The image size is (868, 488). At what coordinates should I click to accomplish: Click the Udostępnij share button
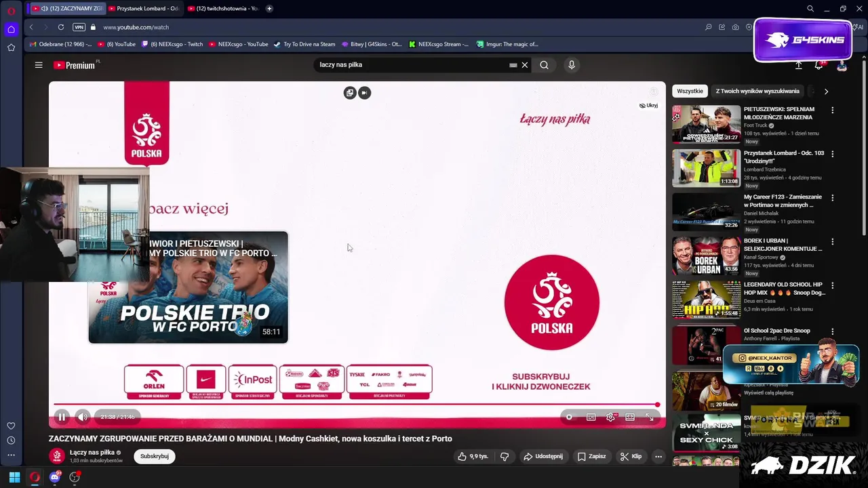pos(542,456)
